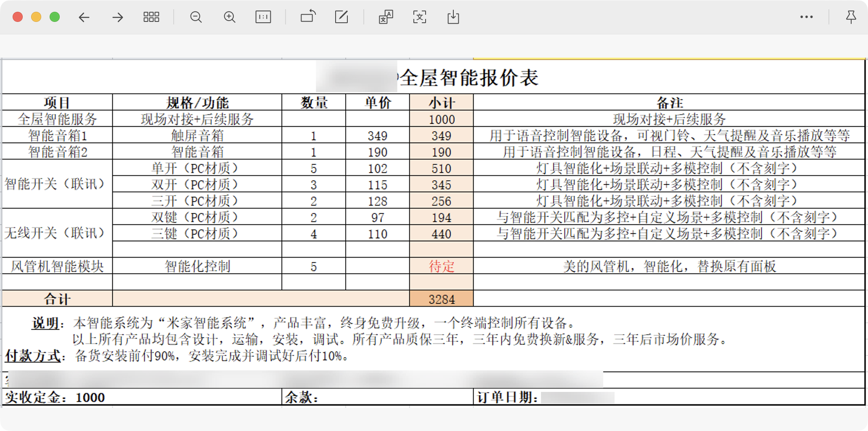868x431 pixels.
Task: Click the 全屋智能报价表 title text
Action: click(x=469, y=78)
